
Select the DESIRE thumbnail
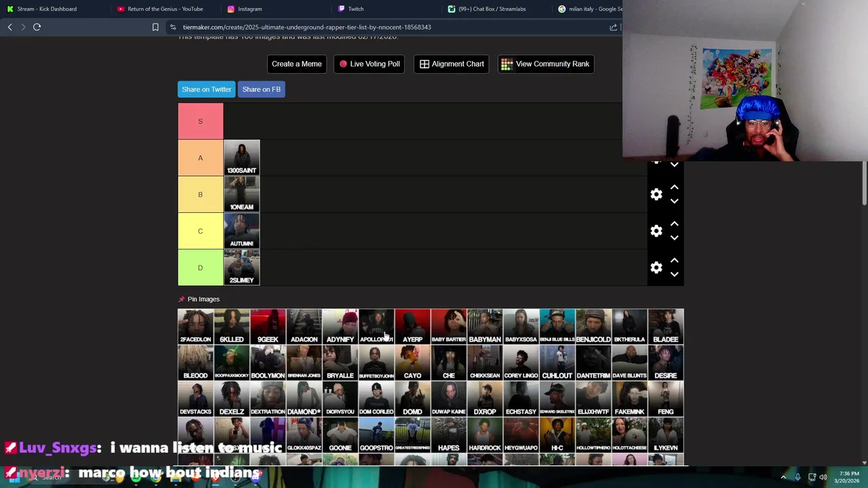[666, 363]
